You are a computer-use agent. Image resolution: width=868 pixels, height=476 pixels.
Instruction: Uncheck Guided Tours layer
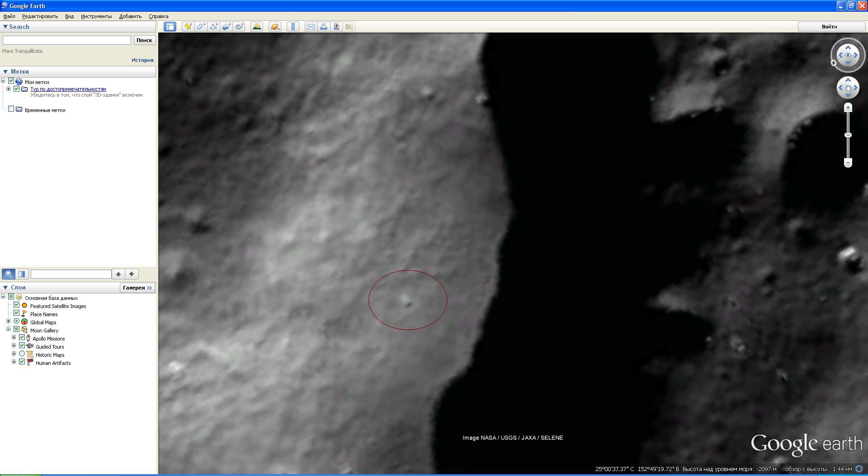click(x=22, y=346)
